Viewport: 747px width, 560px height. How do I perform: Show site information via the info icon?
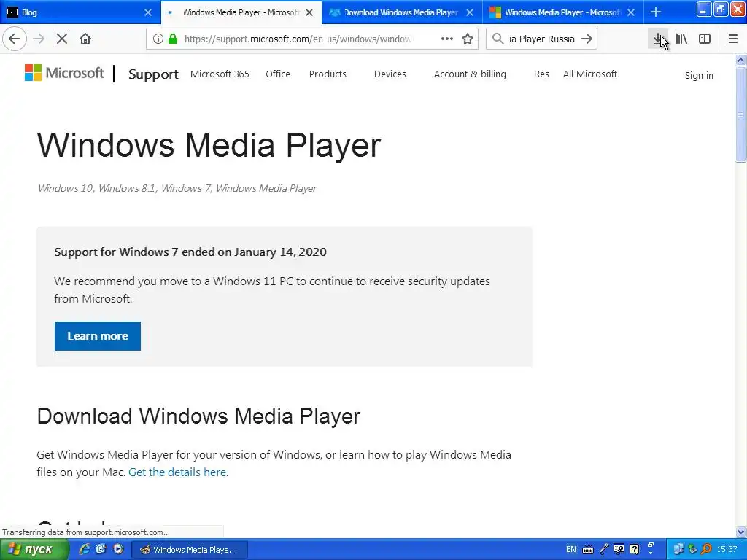pyautogui.click(x=158, y=39)
